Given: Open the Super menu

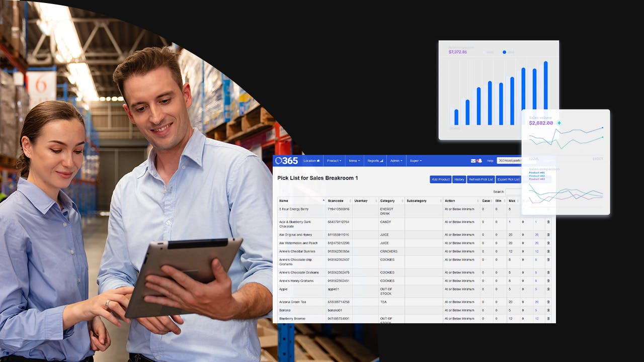Looking at the screenshot, I should pos(416,161).
